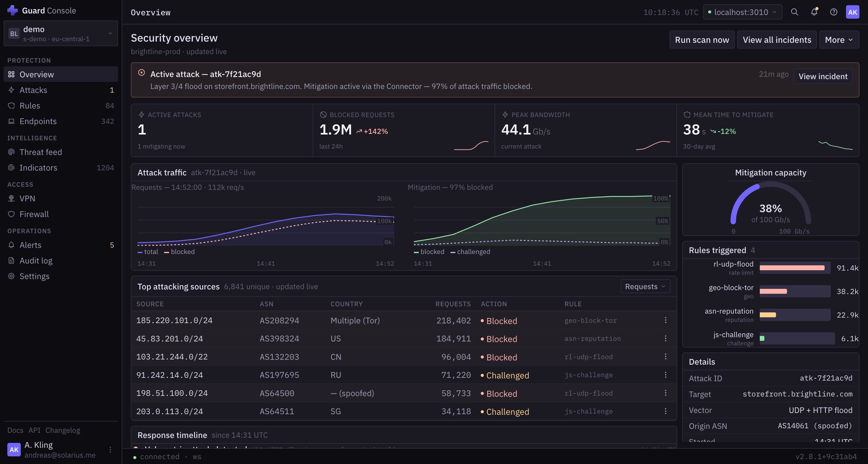
Task: Open Attacks in the sidebar
Action: tap(61, 90)
